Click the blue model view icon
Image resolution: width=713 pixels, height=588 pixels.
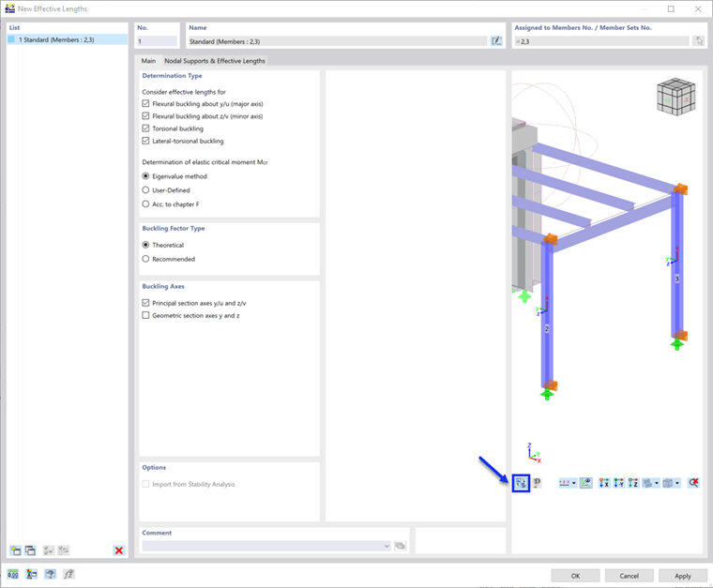point(50,574)
